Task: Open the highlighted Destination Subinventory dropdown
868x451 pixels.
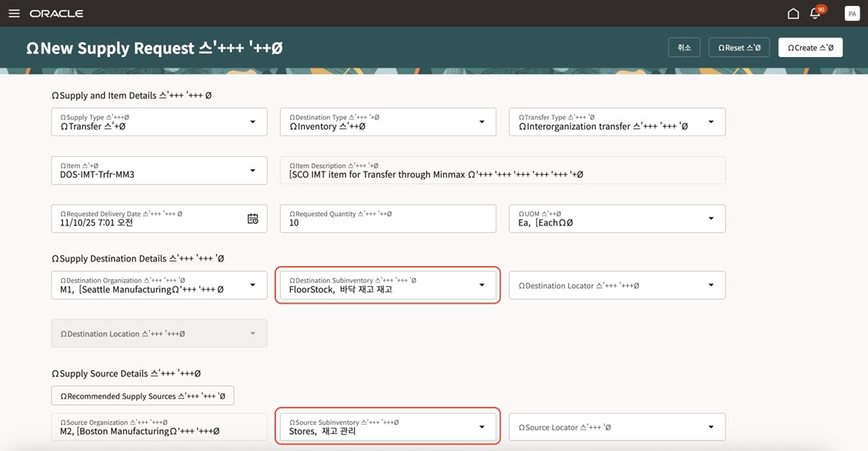Action: coord(482,285)
